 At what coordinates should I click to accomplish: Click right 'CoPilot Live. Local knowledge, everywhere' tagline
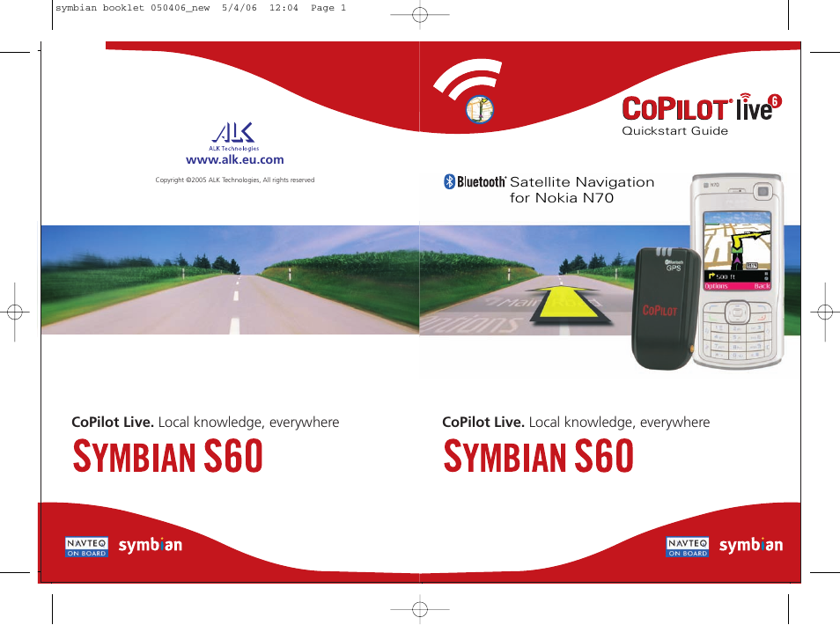576,422
